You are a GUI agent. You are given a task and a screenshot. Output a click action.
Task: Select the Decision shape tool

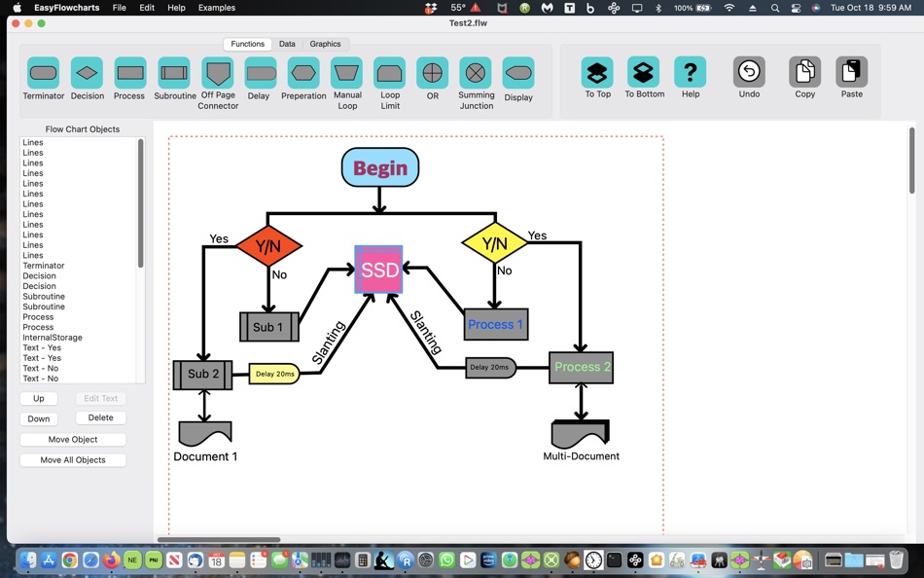pos(88,73)
